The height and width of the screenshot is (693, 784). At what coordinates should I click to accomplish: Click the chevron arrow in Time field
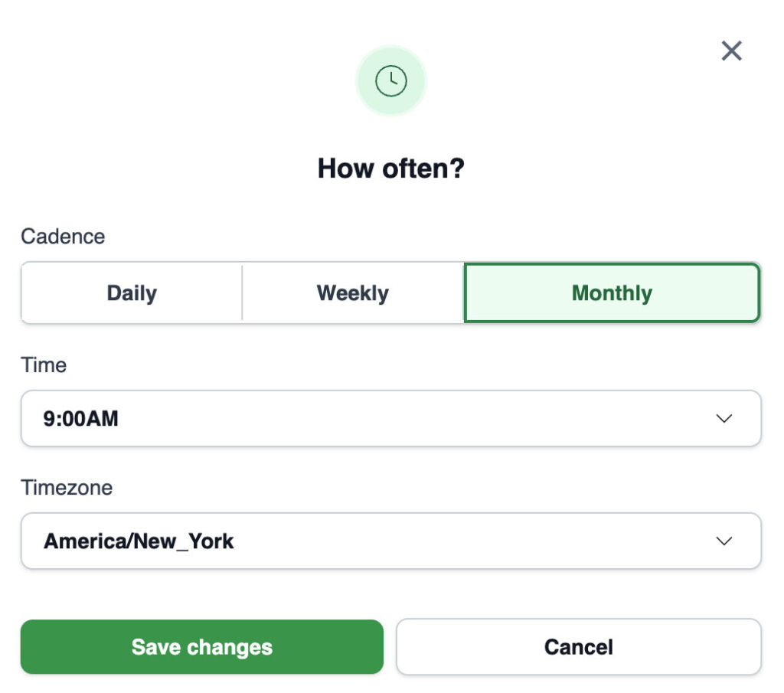724,418
